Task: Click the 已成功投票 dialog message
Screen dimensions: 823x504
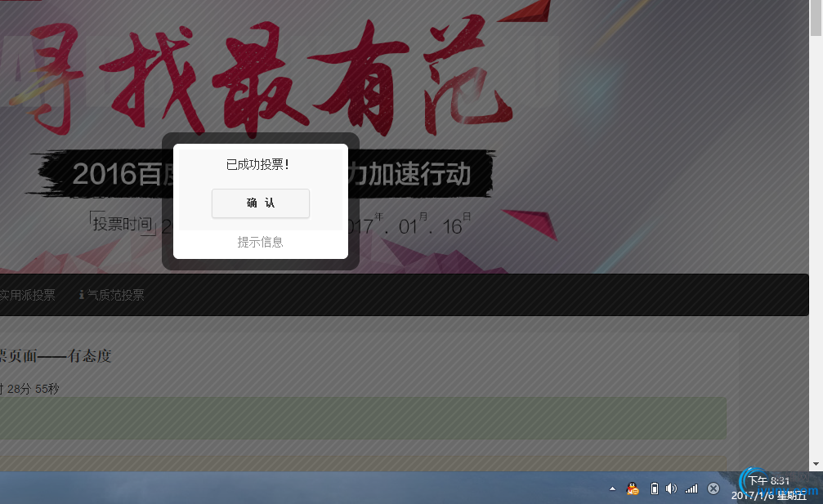Action: (260, 163)
